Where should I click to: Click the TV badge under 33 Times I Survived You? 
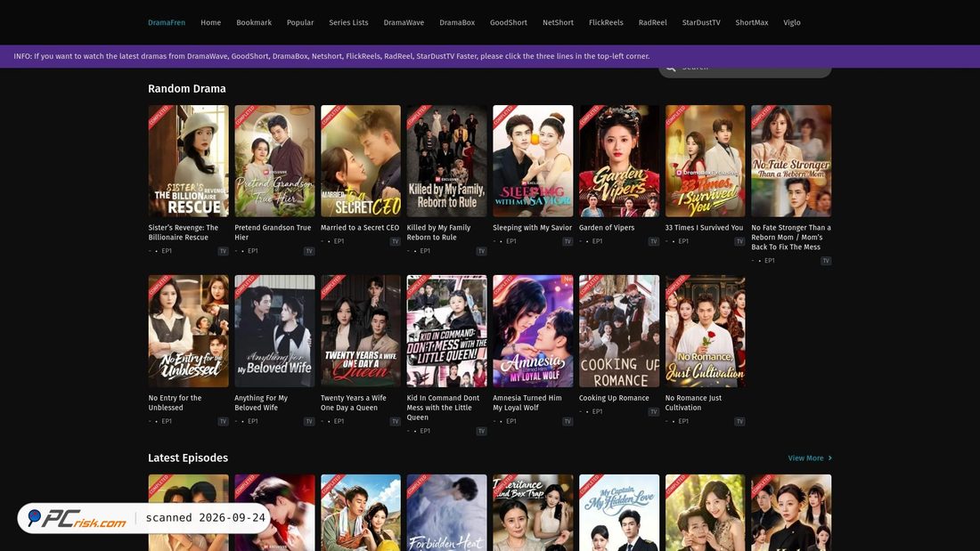[740, 241]
